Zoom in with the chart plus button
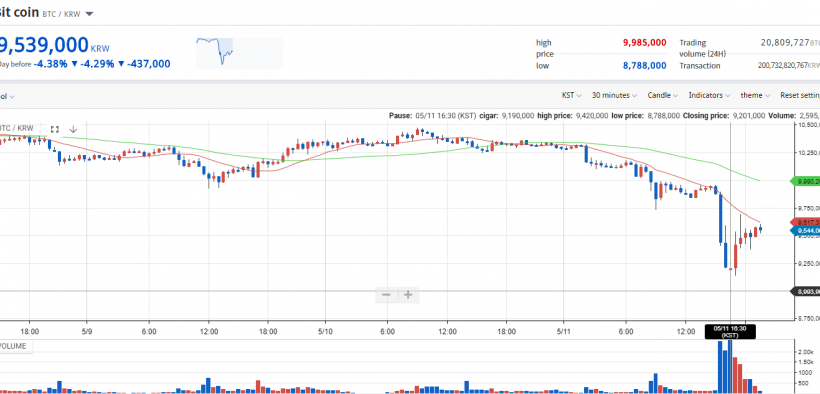The width and height of the screenshot is (820, 394). 408,295
